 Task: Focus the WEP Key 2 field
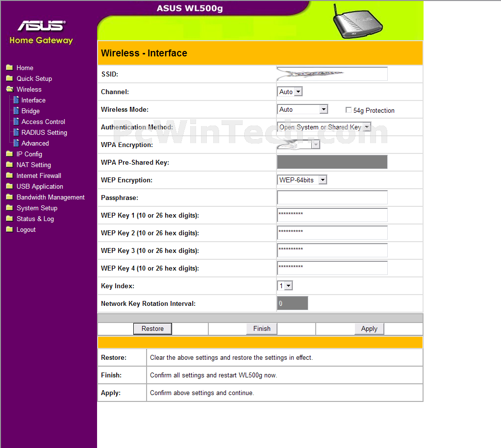332,233
